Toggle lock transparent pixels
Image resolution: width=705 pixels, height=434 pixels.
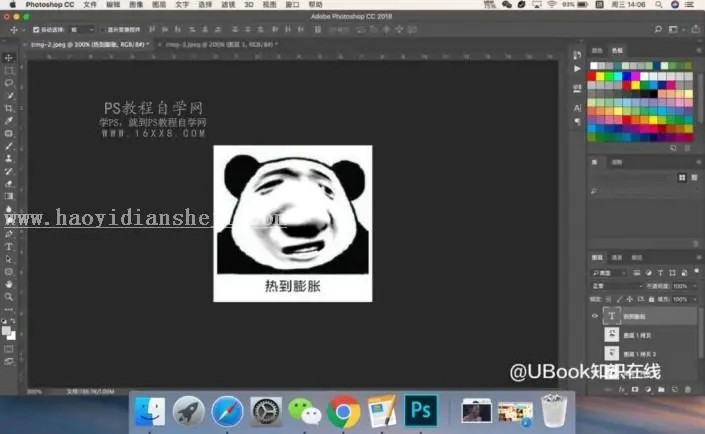[x=608, y=299]
